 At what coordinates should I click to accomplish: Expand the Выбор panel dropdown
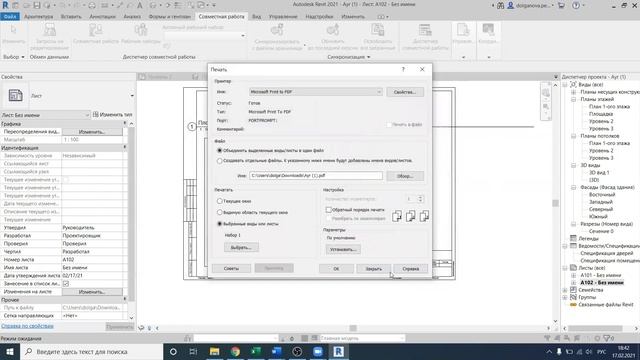(13, 57)
